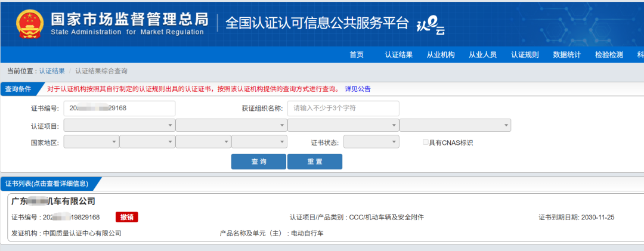
Task: Expand the third 认证项目 dropdown
Action: (x=343, y=125)
